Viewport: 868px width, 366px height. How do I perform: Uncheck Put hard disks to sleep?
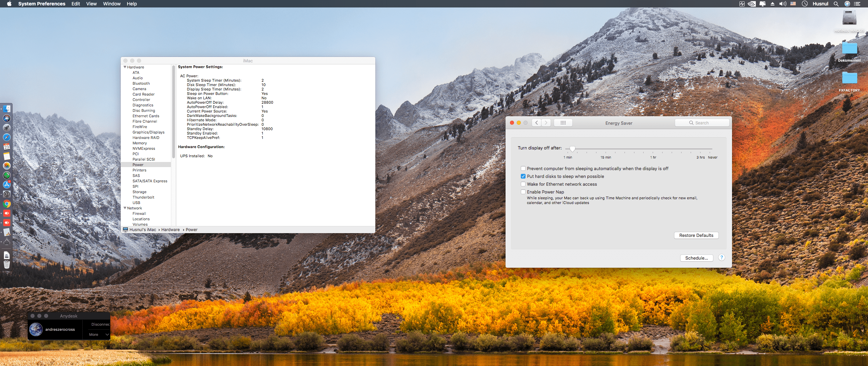click(x=523, y=176)
